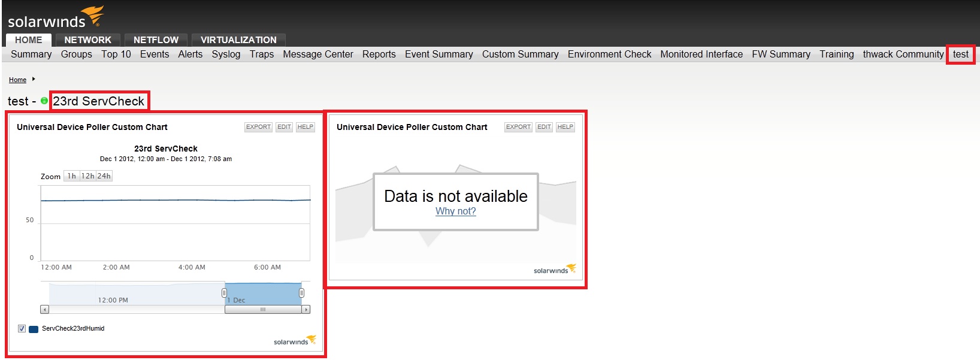Open the Syslog page

226,54
